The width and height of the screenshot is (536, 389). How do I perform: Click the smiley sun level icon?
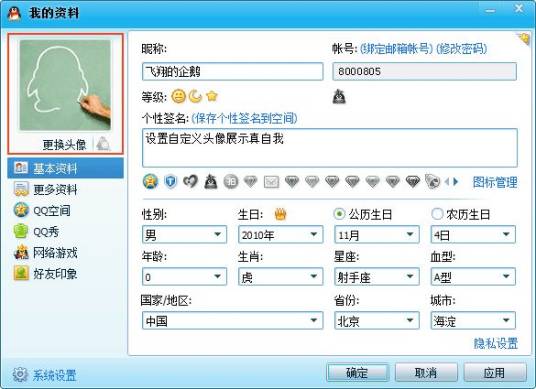click(x=178, y=97)
